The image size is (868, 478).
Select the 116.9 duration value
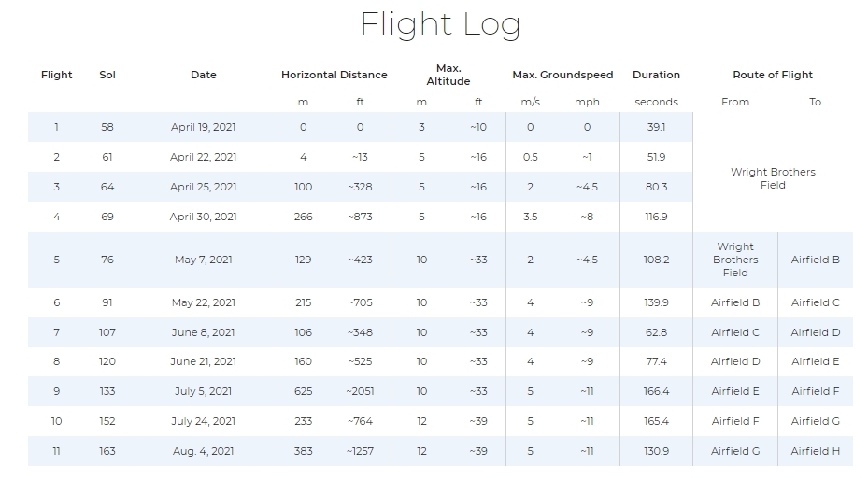656,217
